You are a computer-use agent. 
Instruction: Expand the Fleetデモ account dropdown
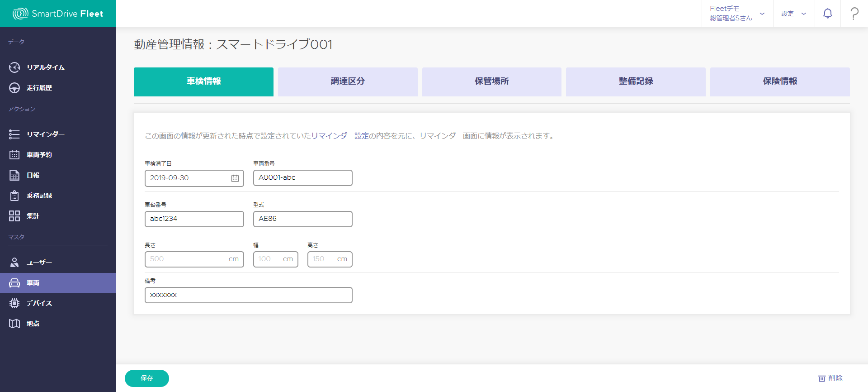[737, 14]
